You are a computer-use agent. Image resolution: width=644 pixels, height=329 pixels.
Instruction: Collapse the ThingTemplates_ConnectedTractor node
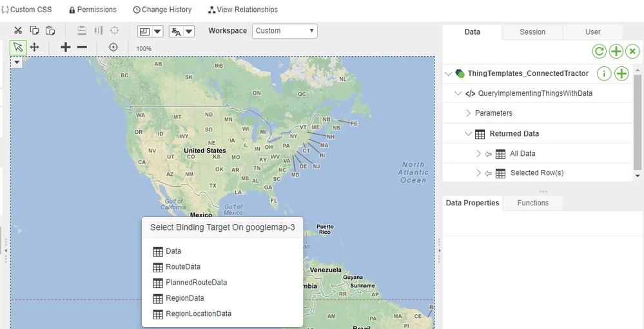449,74
